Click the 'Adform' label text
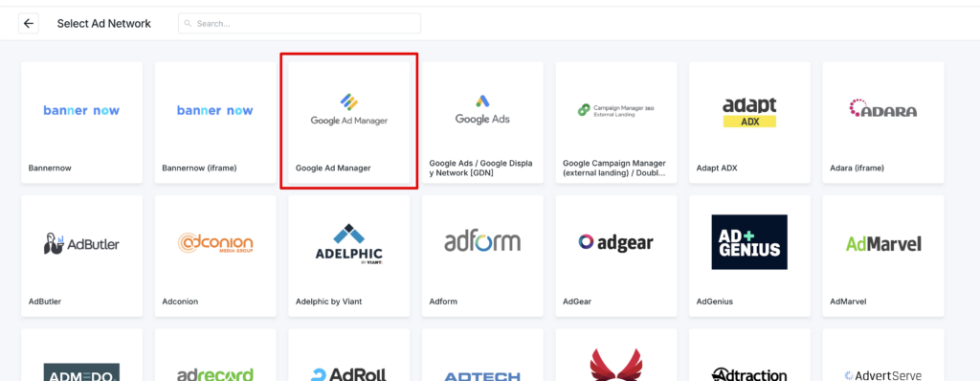Image resolution: width=980 pixels, height=381 pixels. click(443, 302)
